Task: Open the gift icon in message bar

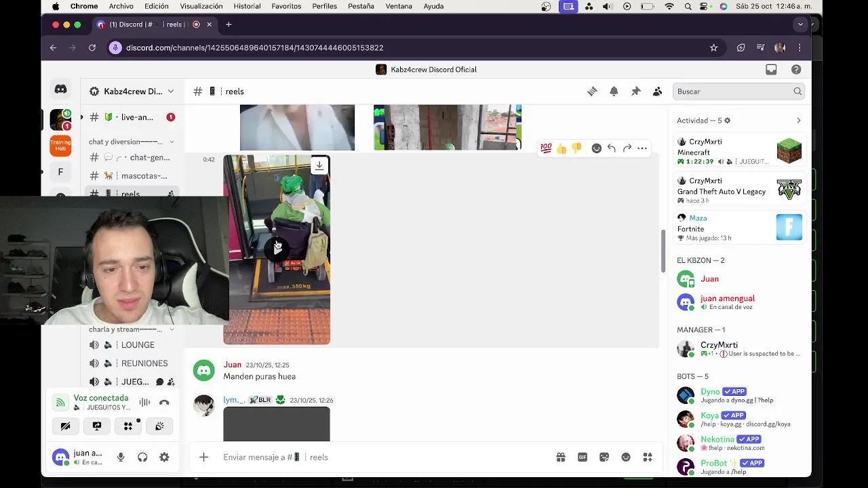Action: pyautogui.click(x=561, y=457)
